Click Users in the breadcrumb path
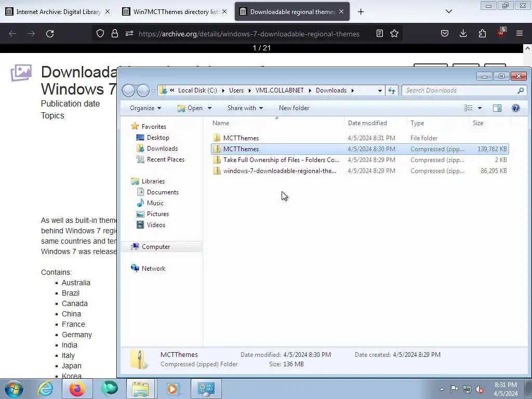This screenshot has height=399, width=532. [x=236, y=90]
